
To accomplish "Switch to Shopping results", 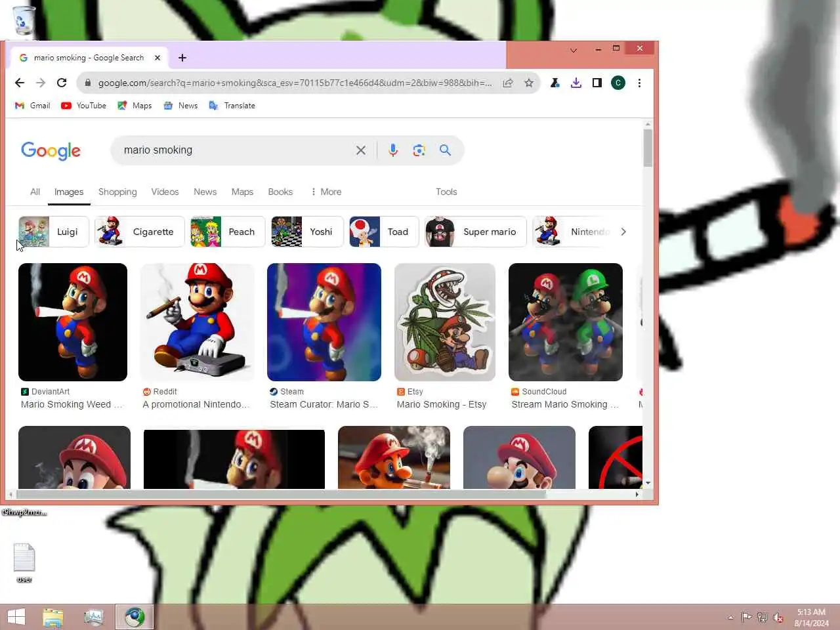I will pyautogui.click(x=117, y=192).
